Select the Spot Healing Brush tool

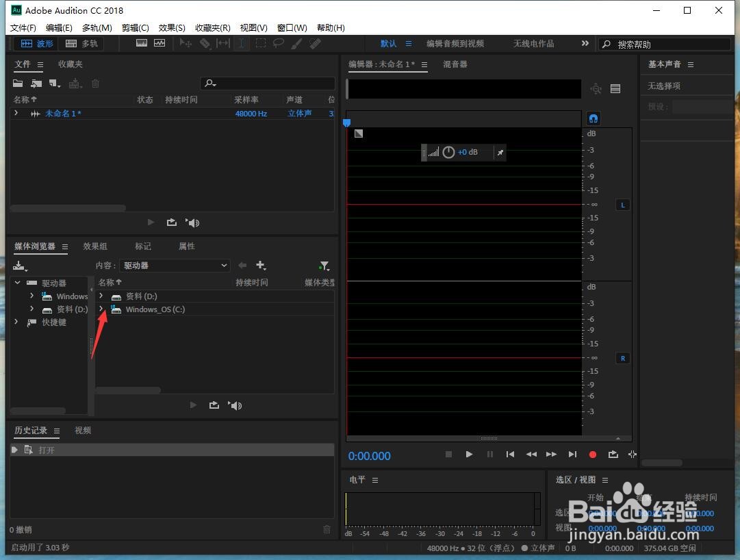click(x=315, y=43)
